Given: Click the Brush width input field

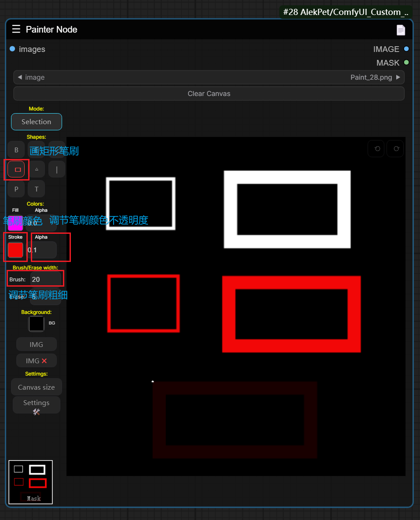Looking at the screenshot, I should pyautogui.click(x=46, y=279).
